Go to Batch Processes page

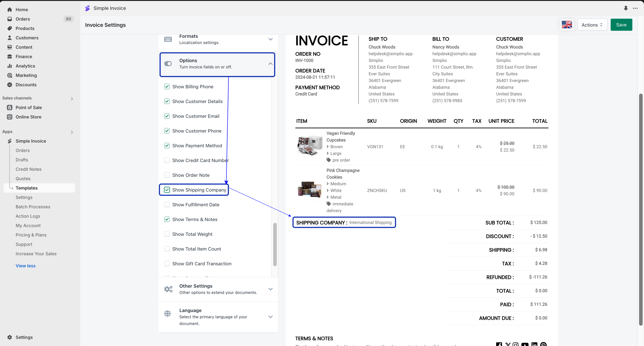33,207
